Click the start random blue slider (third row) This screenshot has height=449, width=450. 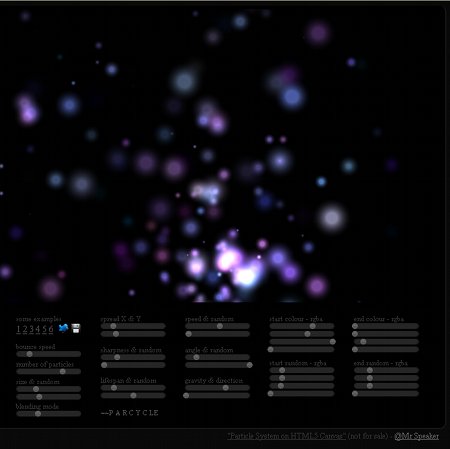tap(302, 386)
